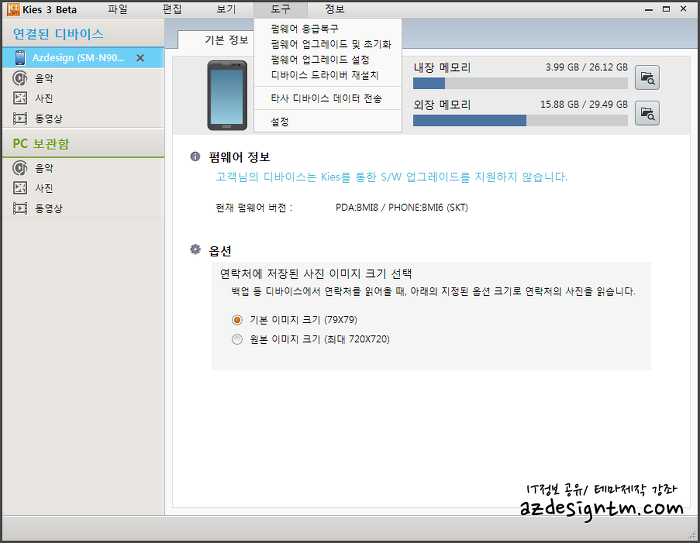Close the open 도구 menu
700x543 pixels.
[x=280, y=9]
